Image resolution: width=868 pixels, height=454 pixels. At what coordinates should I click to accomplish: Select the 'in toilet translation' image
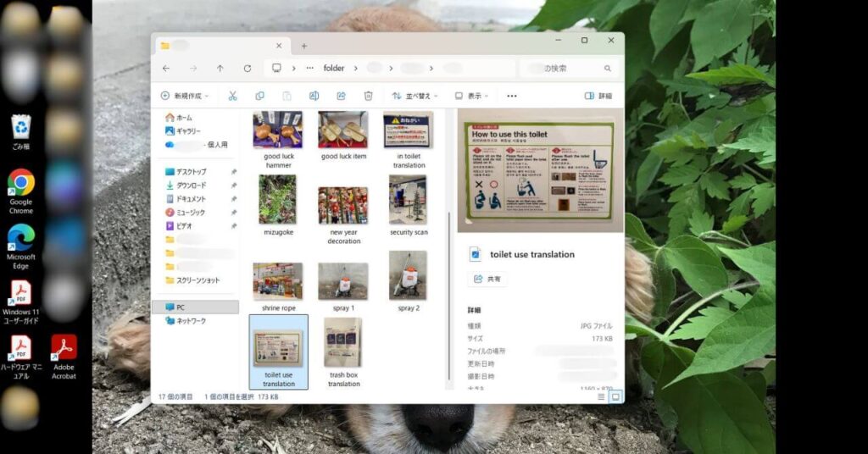[x=409, y=140]
